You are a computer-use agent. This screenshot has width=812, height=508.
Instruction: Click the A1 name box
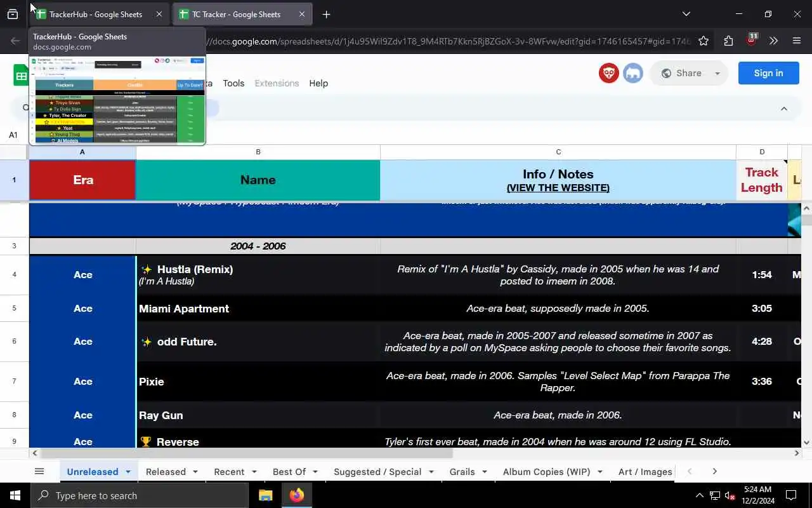click(x=13, y=135)
